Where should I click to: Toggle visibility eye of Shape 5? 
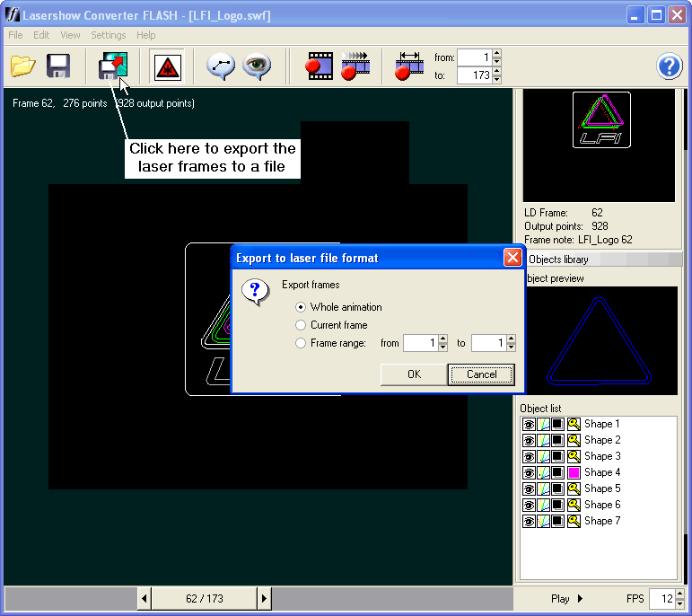coord(529,488)
